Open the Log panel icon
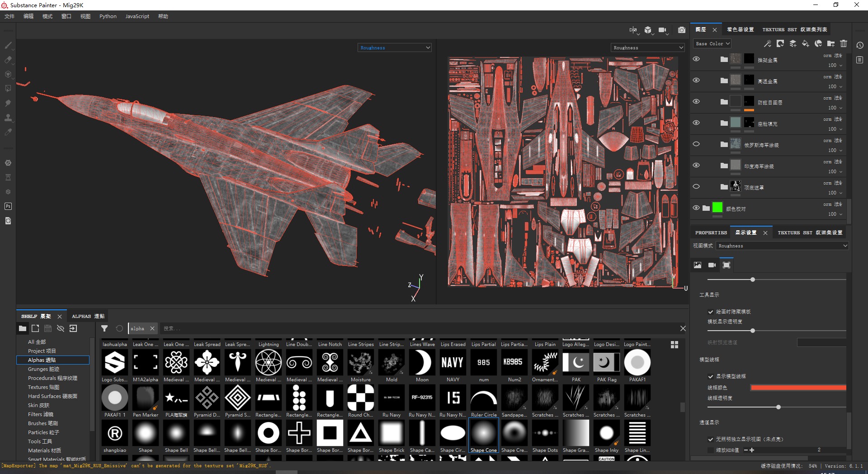 pos(860,60)
